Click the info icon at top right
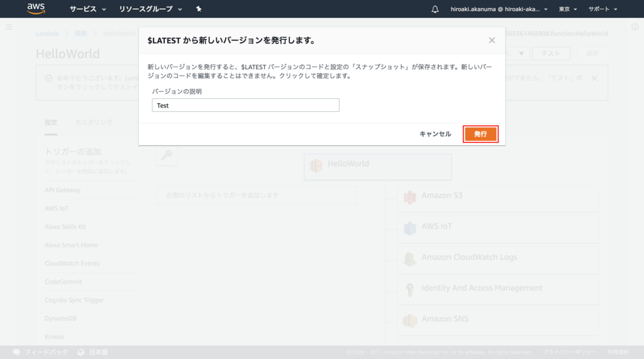 point(635,27)
